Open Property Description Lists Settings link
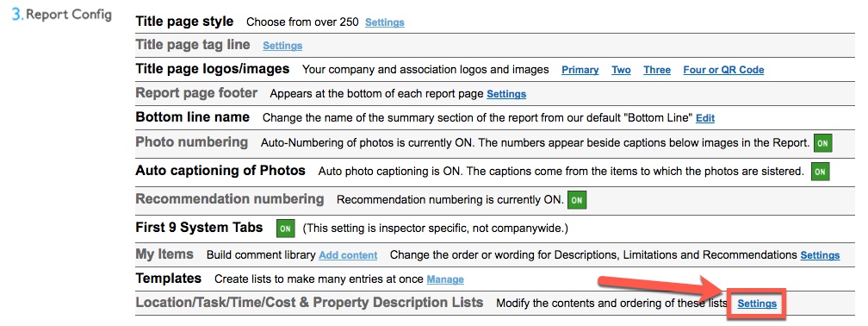 [757, 304]
